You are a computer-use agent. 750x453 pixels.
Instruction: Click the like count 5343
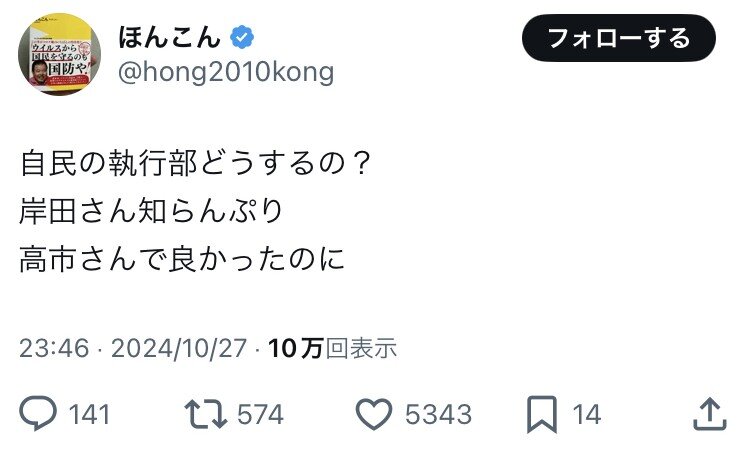click(438, 414)
